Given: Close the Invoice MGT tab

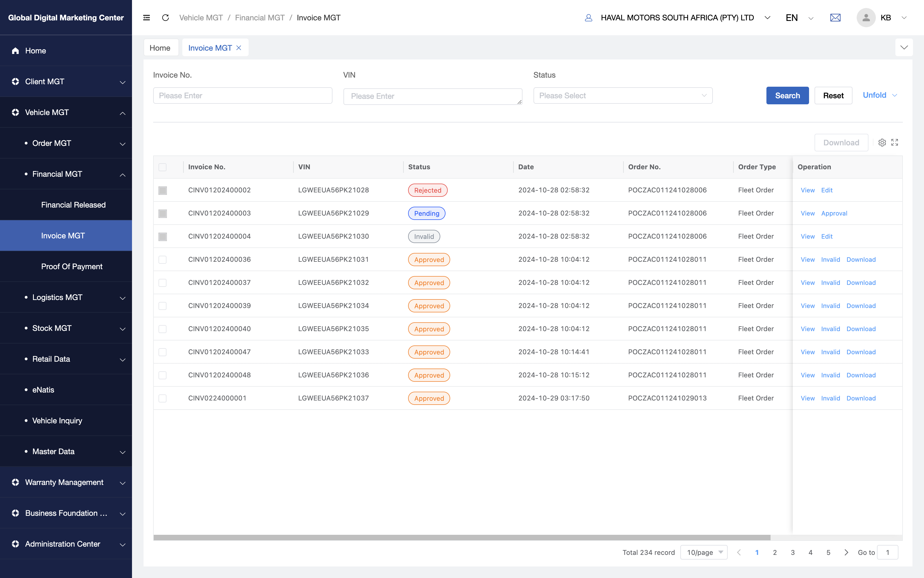Looking at the screenshot, I should [x=239, y=48].
